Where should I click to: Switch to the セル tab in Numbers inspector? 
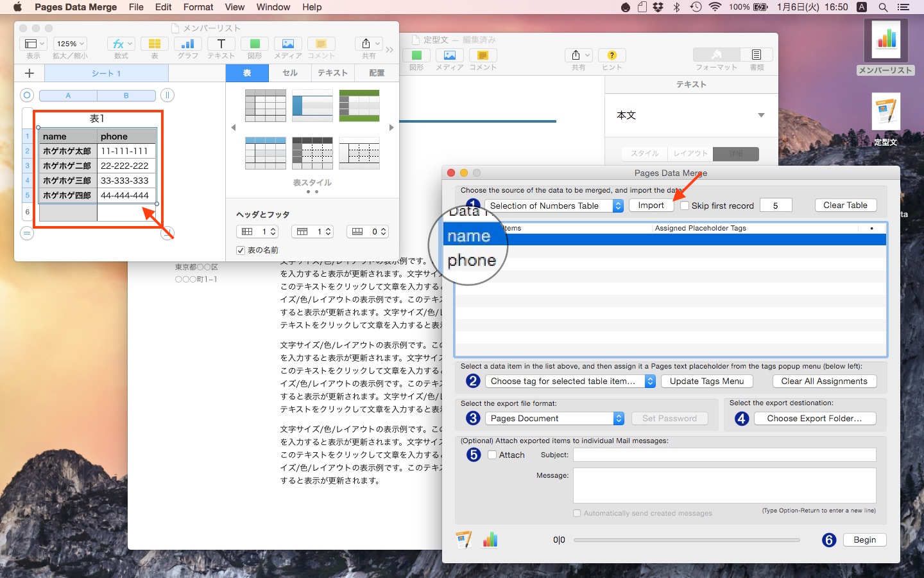(290, 73)
